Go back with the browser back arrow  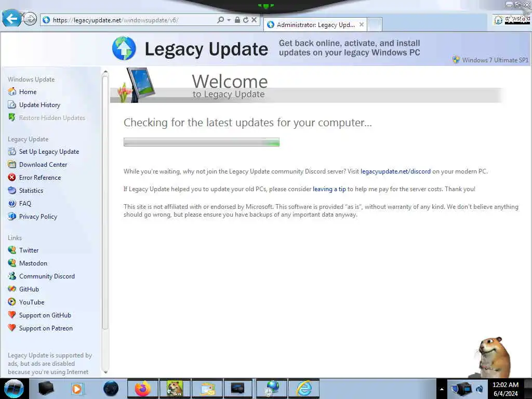12,19
